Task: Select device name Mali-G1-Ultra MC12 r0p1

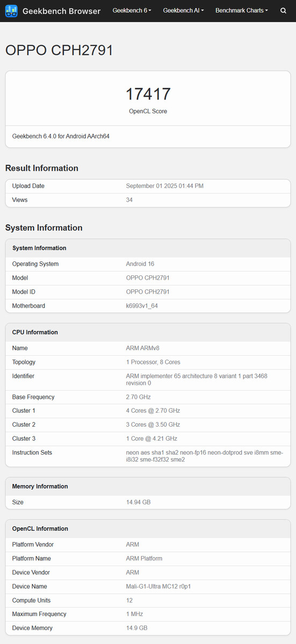Action: (x=158, y=586)
